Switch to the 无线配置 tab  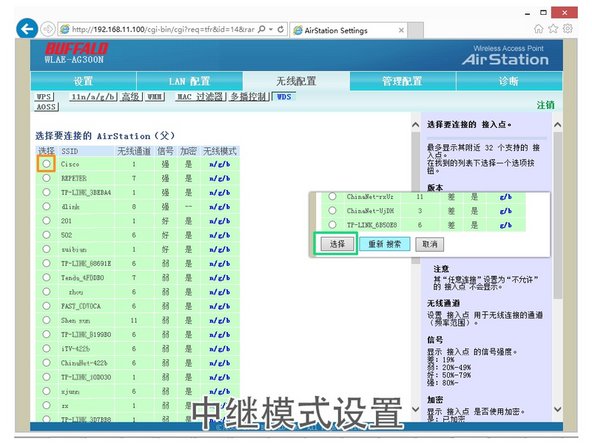296,81
